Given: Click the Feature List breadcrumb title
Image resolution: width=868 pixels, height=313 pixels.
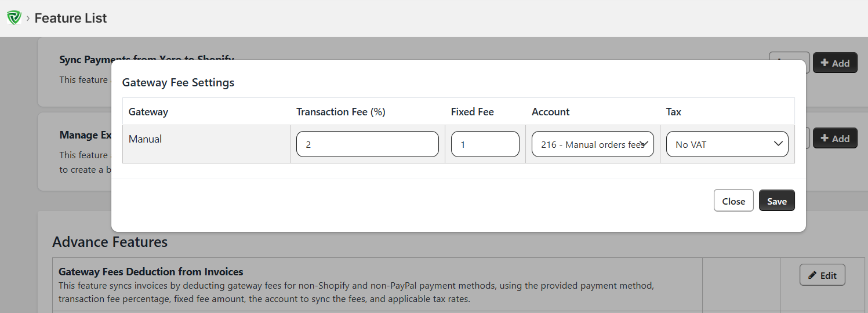Looking at the screenshot, I should coord(71,19).
